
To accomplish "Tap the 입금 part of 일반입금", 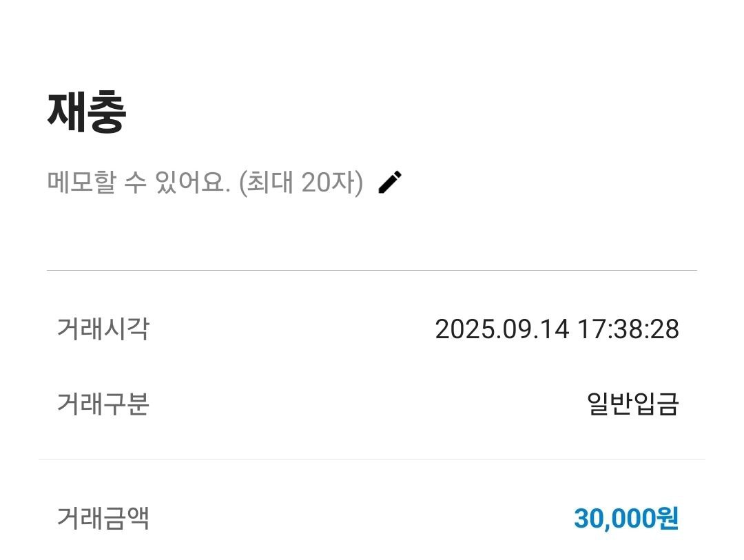I will coord(656,404).
